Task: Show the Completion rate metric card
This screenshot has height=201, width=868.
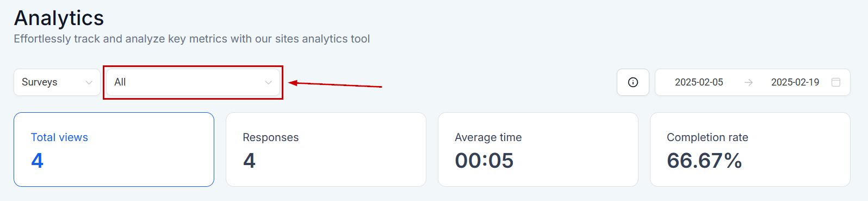Action: point(750,150)
